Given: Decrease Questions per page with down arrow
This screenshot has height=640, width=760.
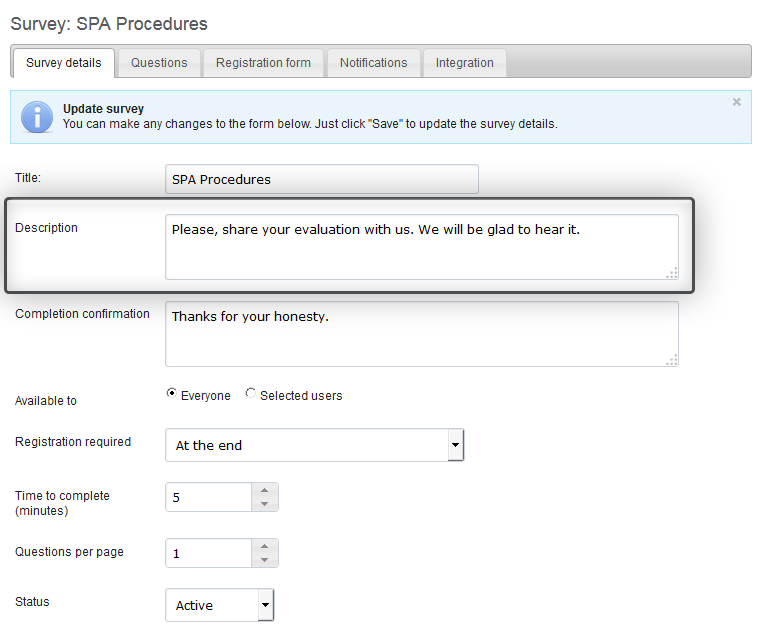Looking at the screenshot, I should pos(265,560).
